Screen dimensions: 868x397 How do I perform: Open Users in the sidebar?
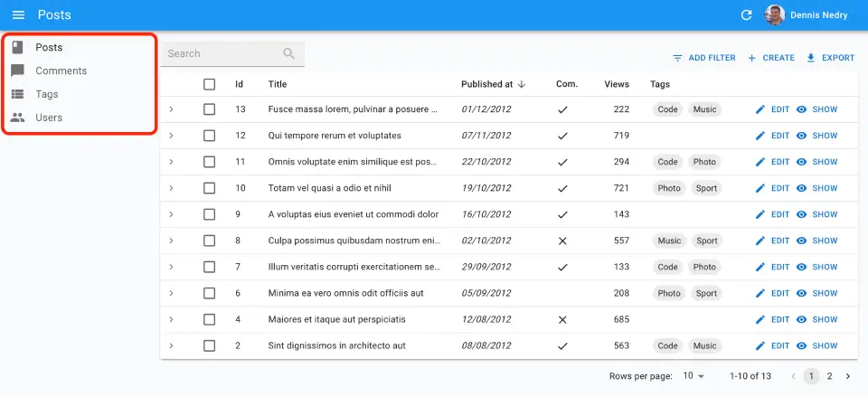[x=49, y=118]
